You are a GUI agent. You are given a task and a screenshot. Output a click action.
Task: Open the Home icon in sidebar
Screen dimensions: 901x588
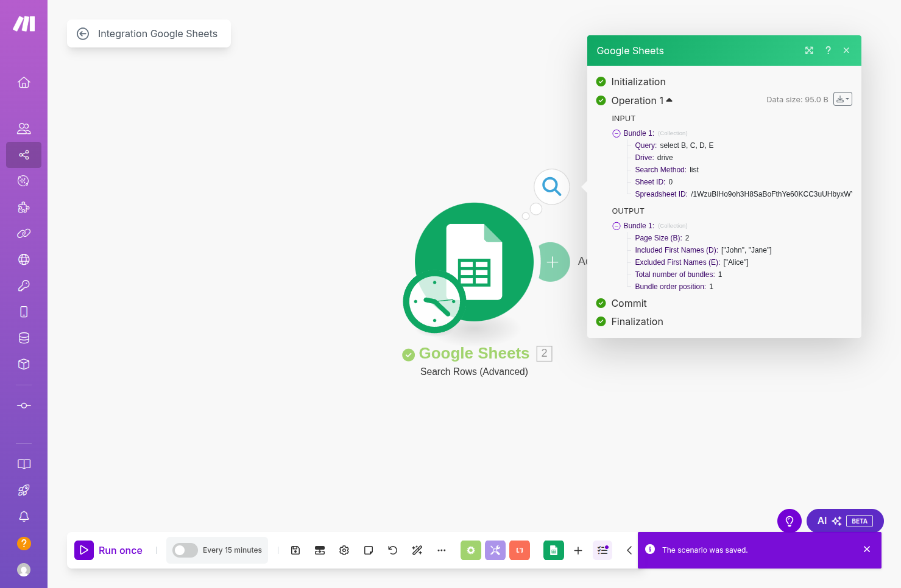(x=24, y=82)
